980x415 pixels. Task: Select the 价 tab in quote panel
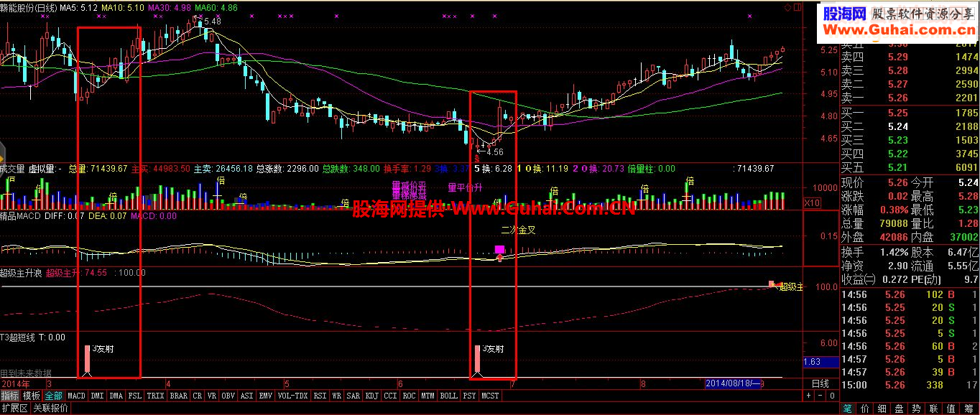pos(864,409)
